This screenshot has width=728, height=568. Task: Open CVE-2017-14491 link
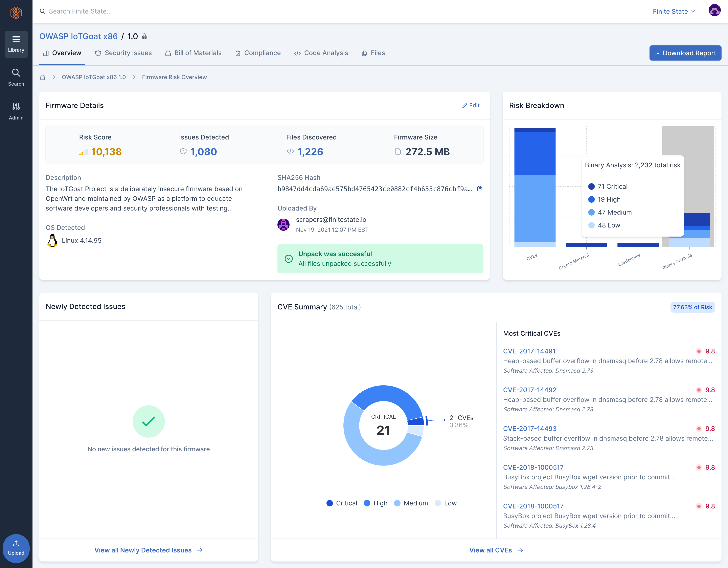[x=529, y=351]
